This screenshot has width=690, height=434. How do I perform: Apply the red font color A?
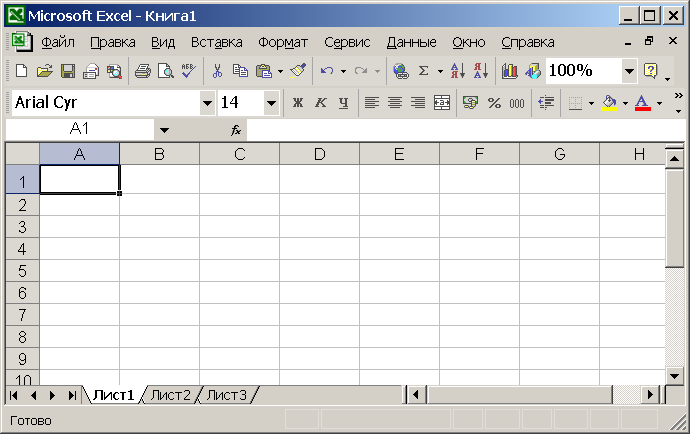[643, 103]
